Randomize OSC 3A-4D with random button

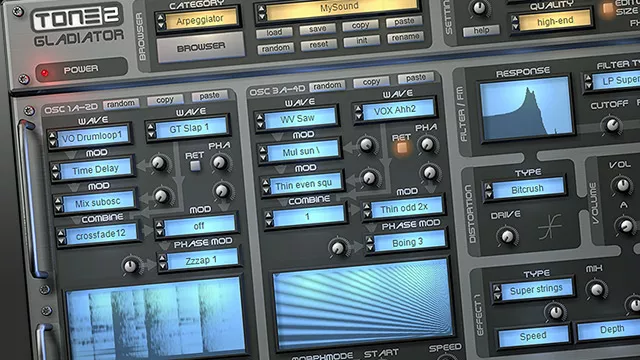click(x=327, y=85)
